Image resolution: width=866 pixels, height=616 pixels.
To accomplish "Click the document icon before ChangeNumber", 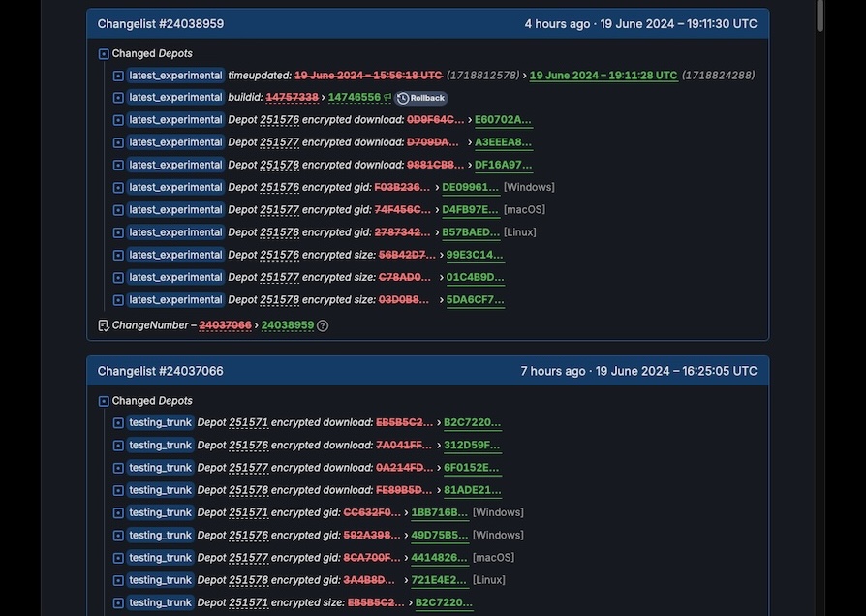I will point(104,325).
